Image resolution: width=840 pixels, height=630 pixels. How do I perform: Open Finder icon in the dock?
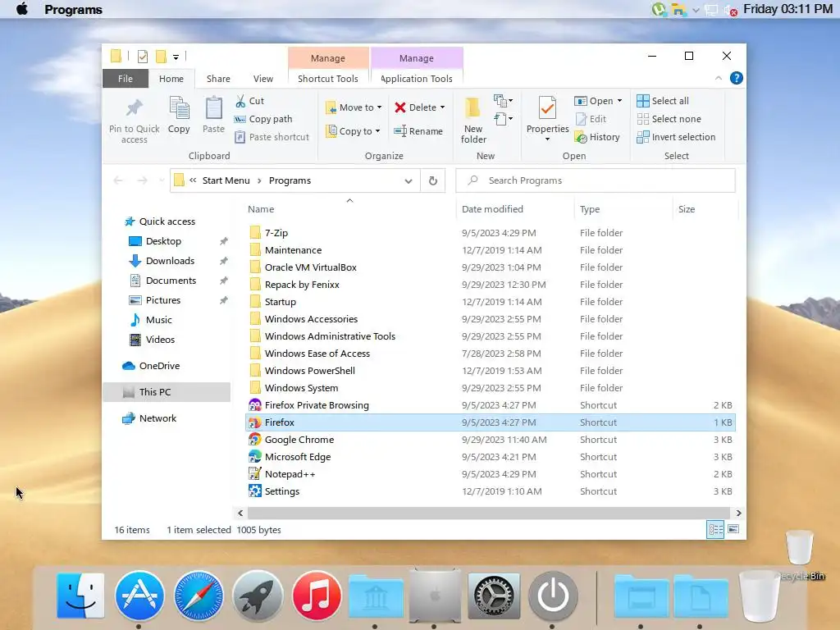pos(80,596)
